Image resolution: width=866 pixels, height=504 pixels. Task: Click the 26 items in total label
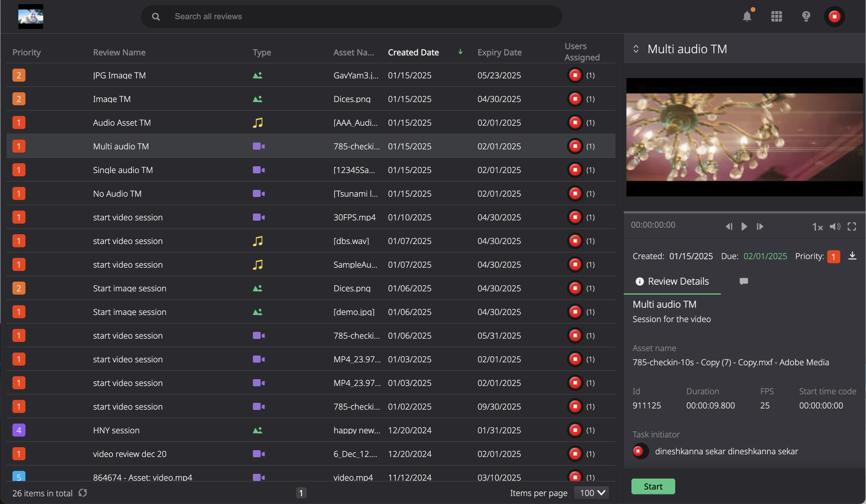coord(43,493)
